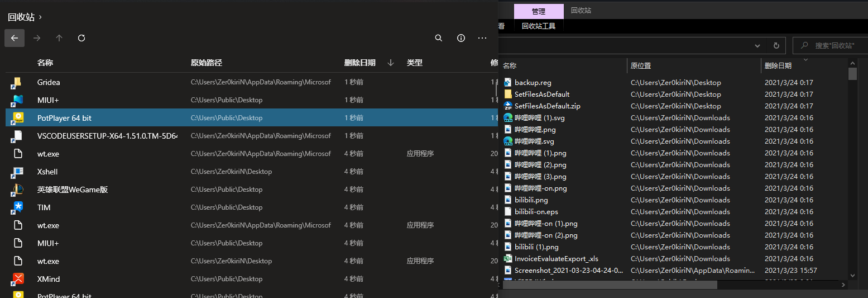Click the Xshell shortcut icon
This screenshot has height=298, width=868.
click(x=17, y=172)
